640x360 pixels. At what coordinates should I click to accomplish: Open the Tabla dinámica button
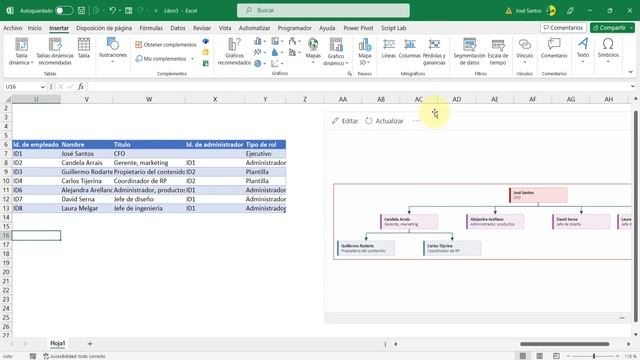21,51
